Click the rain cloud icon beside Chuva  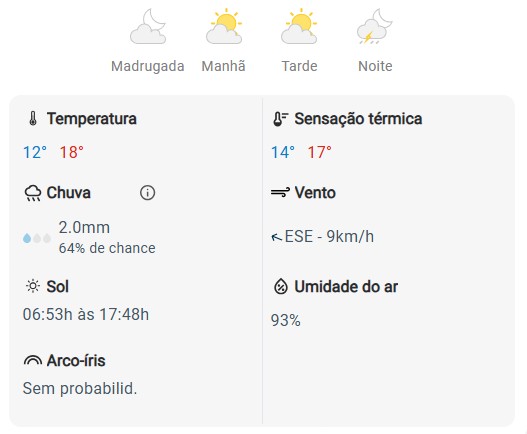click(33, 193)
